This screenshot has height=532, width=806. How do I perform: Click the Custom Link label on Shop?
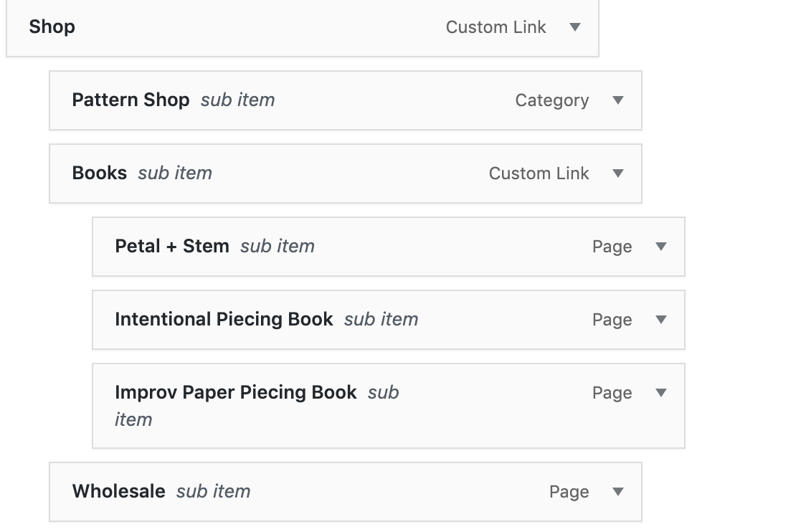pos(496,27)
